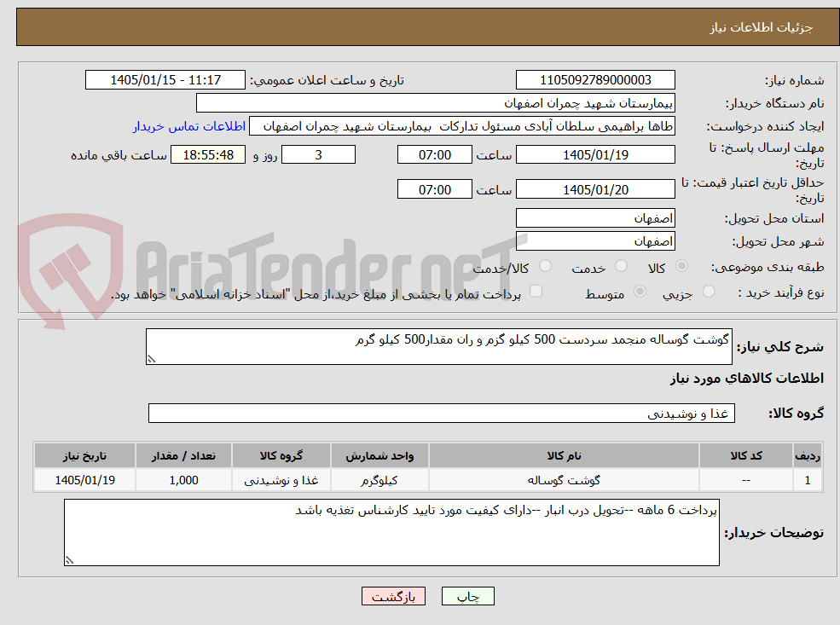840x625 pixels.
Task: Click the remaining days field showing 3
Action: pos(318,155)
